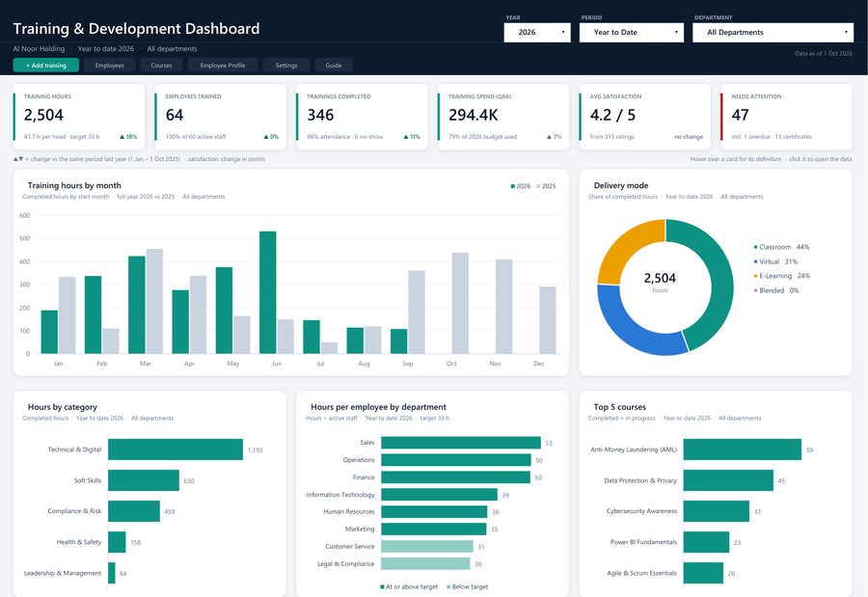This screenshot has width=868, height=597.
Task: Click the E-Learning legend swatch
Action: point(755,276)
